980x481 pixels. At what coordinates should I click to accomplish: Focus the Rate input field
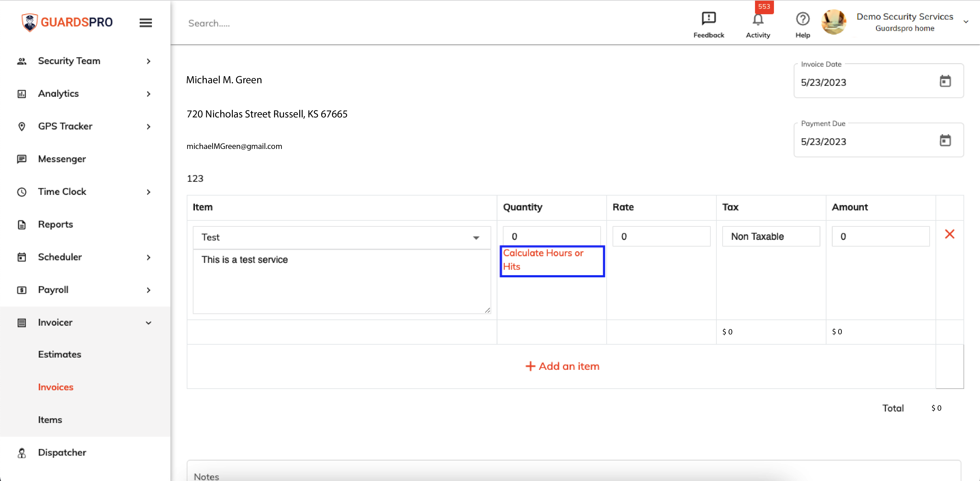661,236
